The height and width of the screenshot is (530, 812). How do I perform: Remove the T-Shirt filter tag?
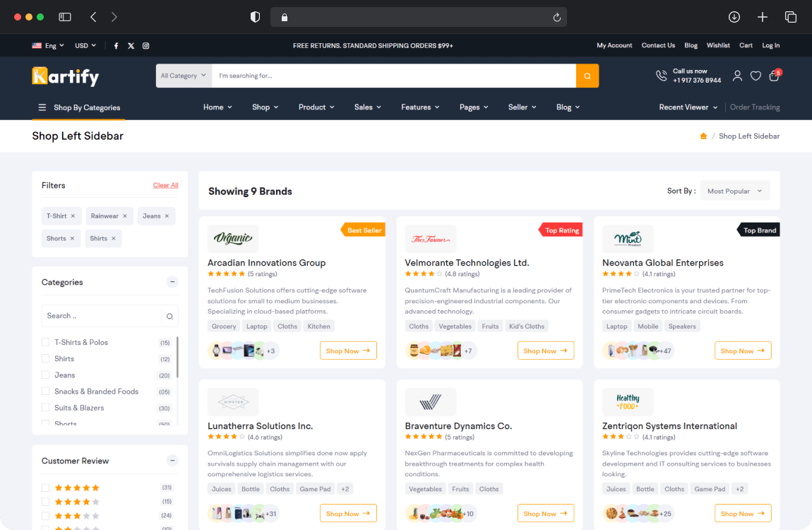click(73, 216)
